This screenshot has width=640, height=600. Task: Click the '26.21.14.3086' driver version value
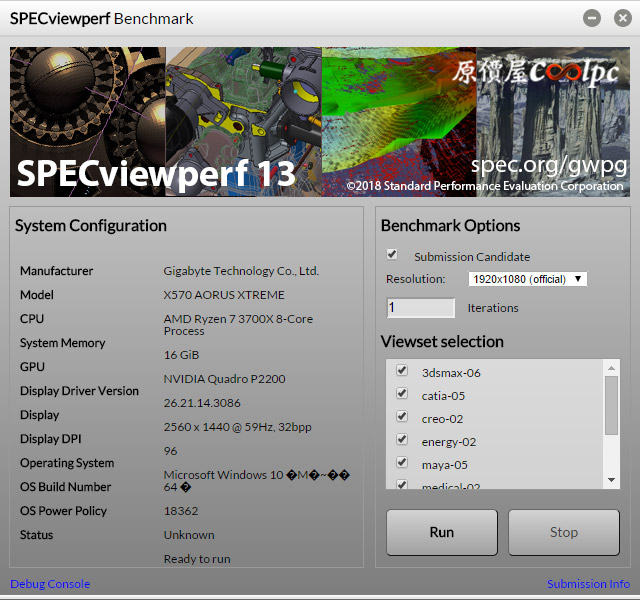coord(202,403)
